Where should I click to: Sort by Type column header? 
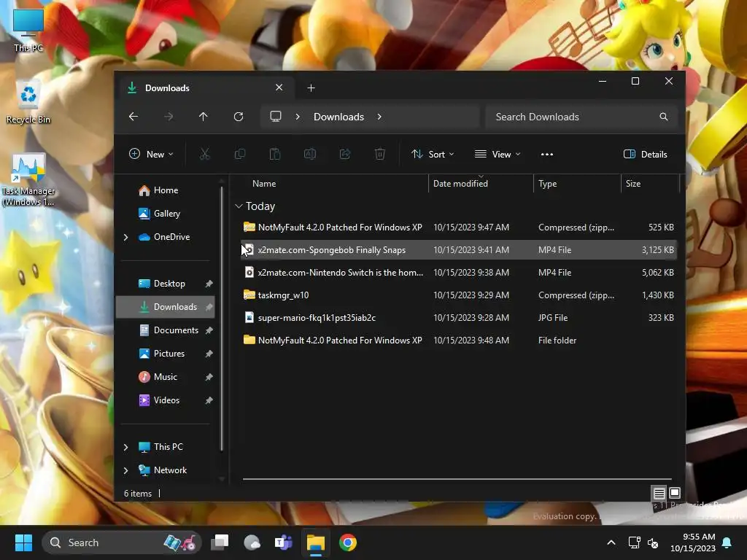(x=577, y=184)
